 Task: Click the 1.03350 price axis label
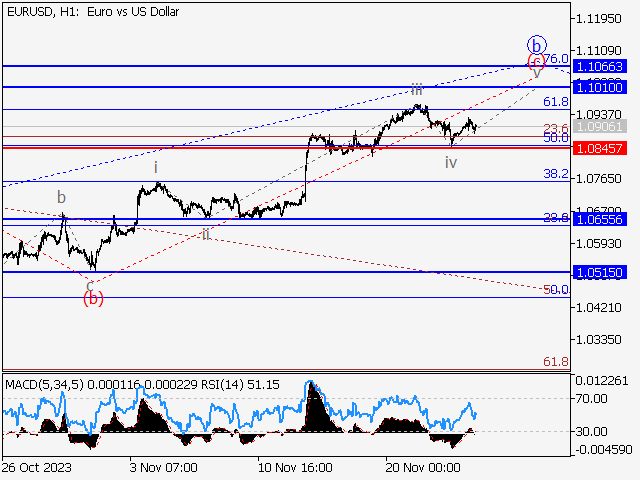[598, 340]
